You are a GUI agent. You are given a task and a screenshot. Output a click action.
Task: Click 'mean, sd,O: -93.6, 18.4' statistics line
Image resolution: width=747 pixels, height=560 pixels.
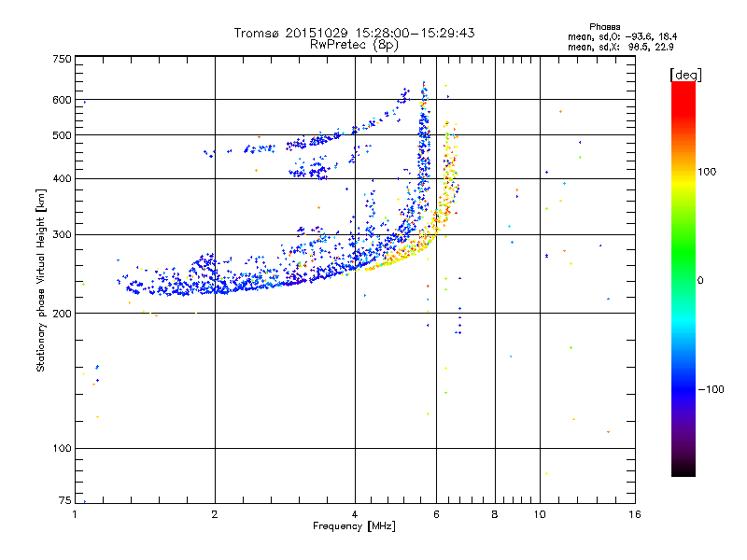[622, 36]
